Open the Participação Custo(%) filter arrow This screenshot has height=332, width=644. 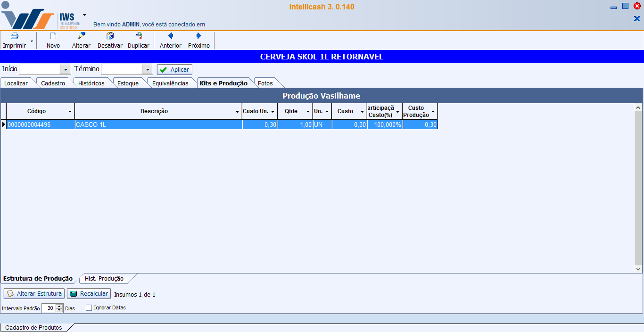(398, 112)
